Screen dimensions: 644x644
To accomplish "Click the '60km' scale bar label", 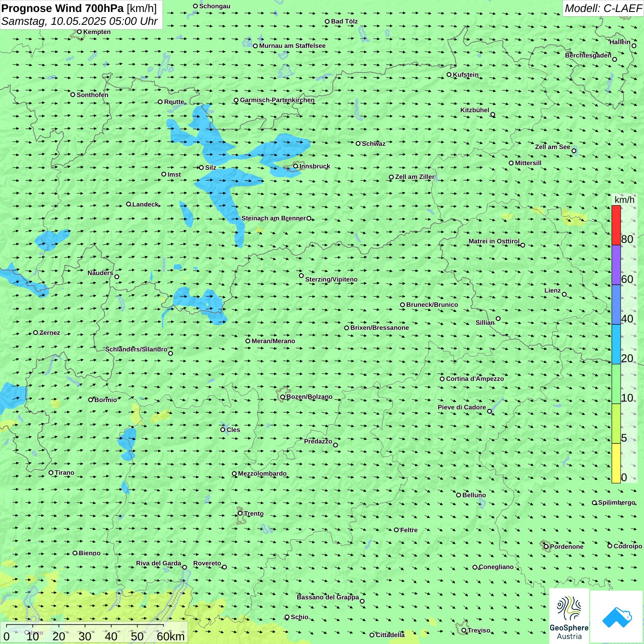I will (171, 636).
